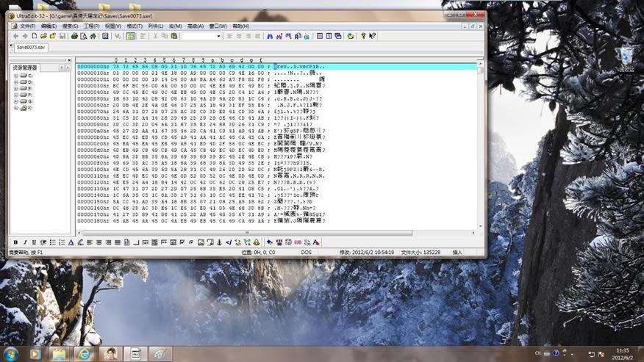Click the context help pointer icon
This screenshot has height=362, width=644.
click(x=372, y=36)
